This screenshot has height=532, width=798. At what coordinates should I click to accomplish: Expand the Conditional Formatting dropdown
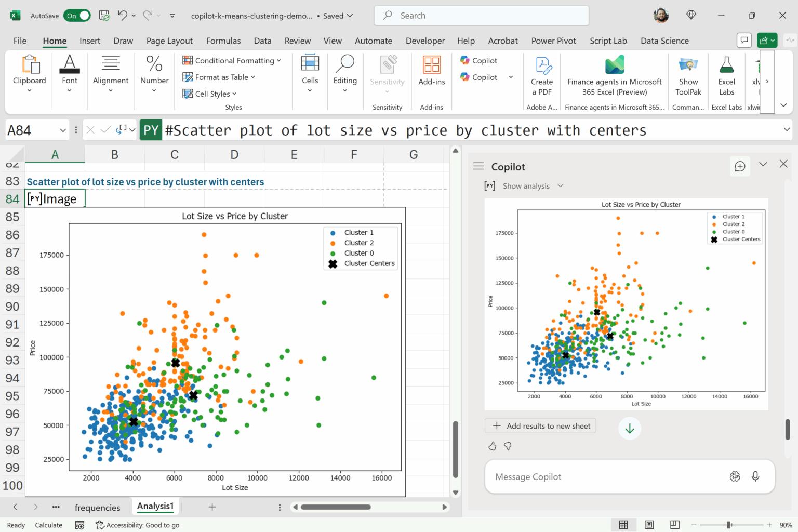click(x=279, y=61)
